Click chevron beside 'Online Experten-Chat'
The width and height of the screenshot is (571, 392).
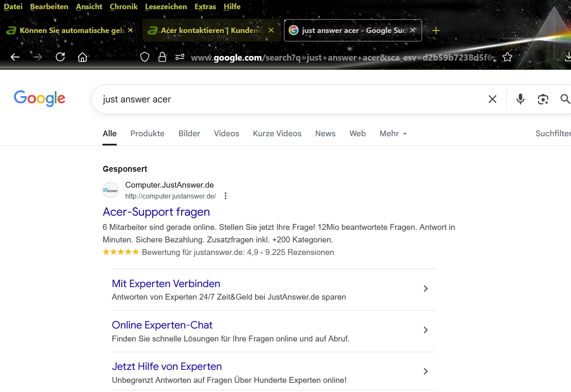(425, 330)
